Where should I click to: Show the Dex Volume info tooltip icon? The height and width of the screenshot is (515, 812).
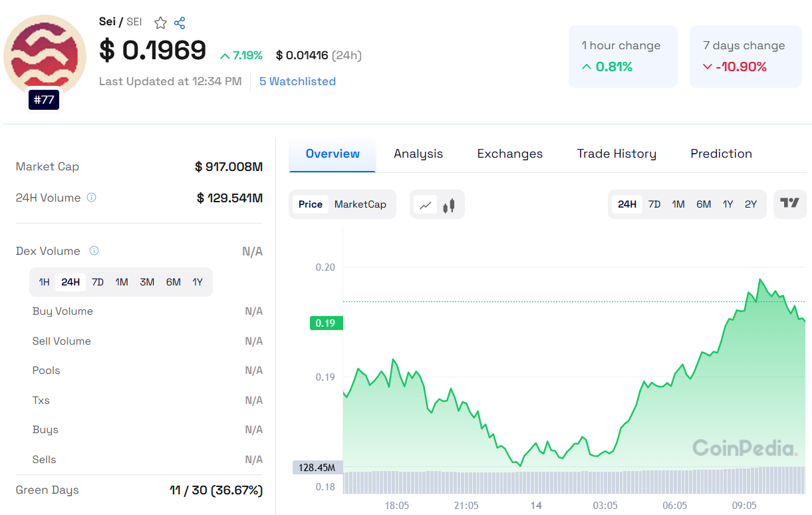click(x=94, y=251)
